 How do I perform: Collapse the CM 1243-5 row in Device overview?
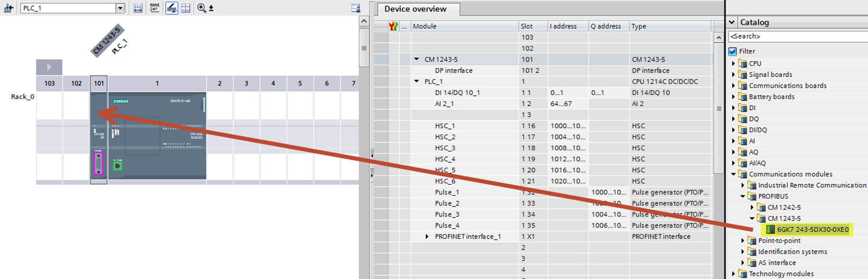(x=416, y=59)
